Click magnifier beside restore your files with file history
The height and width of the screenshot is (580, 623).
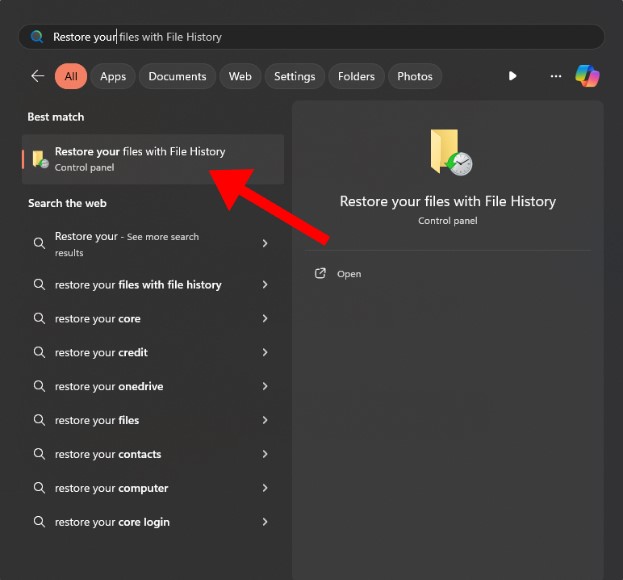(39, 284)
